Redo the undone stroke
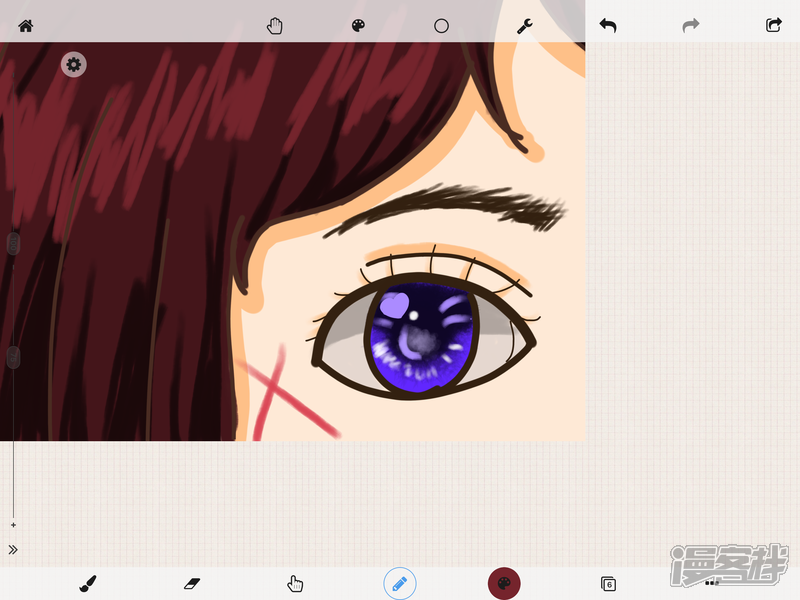Screen dimensions: 800x600 coord(691,26)
